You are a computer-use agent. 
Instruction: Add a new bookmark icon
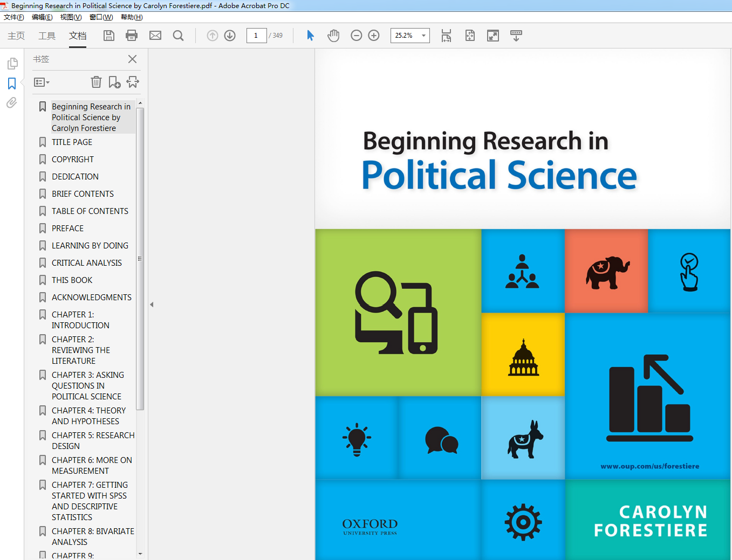click(114, 82)
